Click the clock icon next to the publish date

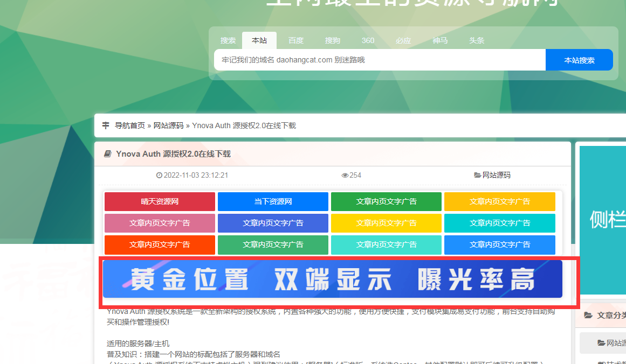[159, 176]
